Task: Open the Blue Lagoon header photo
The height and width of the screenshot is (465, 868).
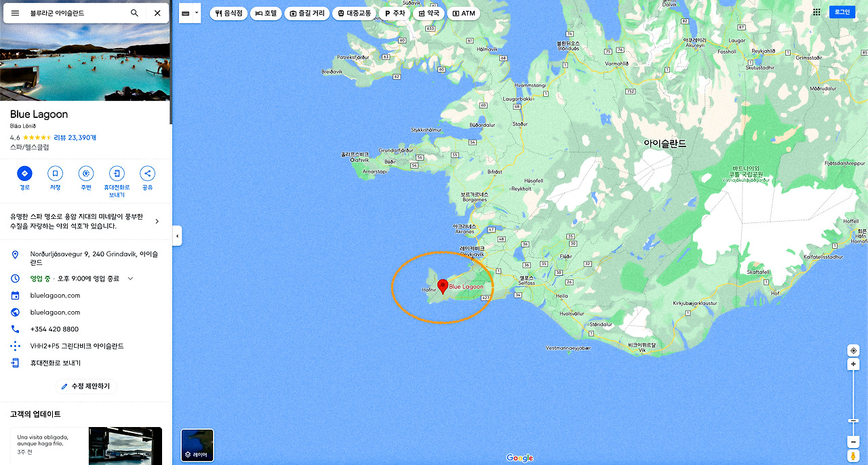Action: pyautogui.click(x=85, y=63)
